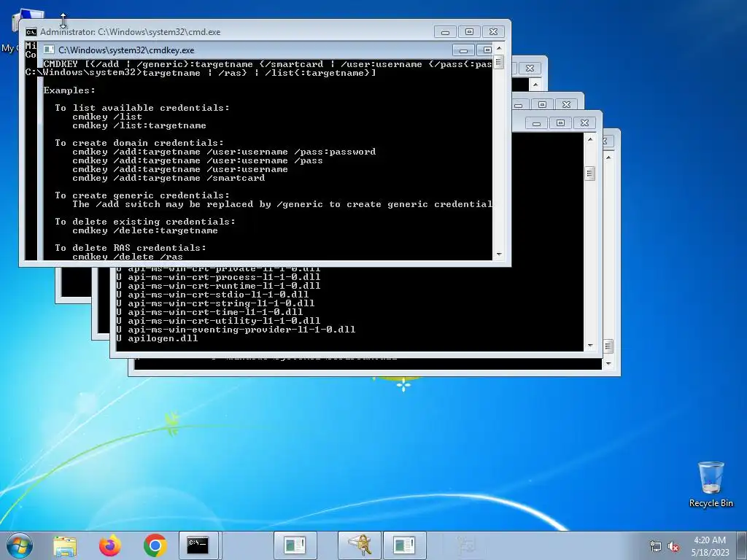Image resolution: width=747 pixels, height=560 pixels.
Task: Click the scroll-up arrow of front cmd window
Action: point(499,48)
